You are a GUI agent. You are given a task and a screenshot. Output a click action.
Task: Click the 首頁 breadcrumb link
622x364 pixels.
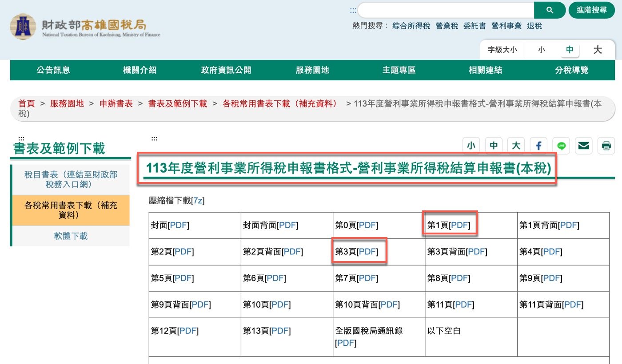25,104
